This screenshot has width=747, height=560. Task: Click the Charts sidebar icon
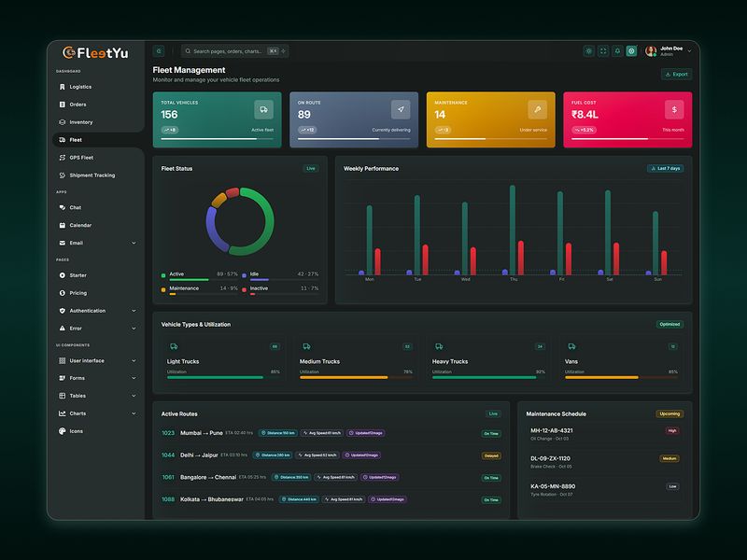tap(62, 413)
